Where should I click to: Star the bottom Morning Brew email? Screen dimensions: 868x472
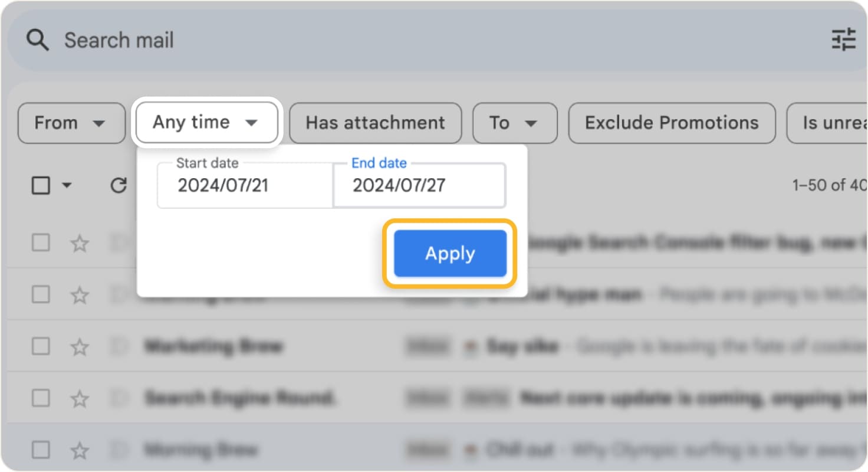[80, 450]
